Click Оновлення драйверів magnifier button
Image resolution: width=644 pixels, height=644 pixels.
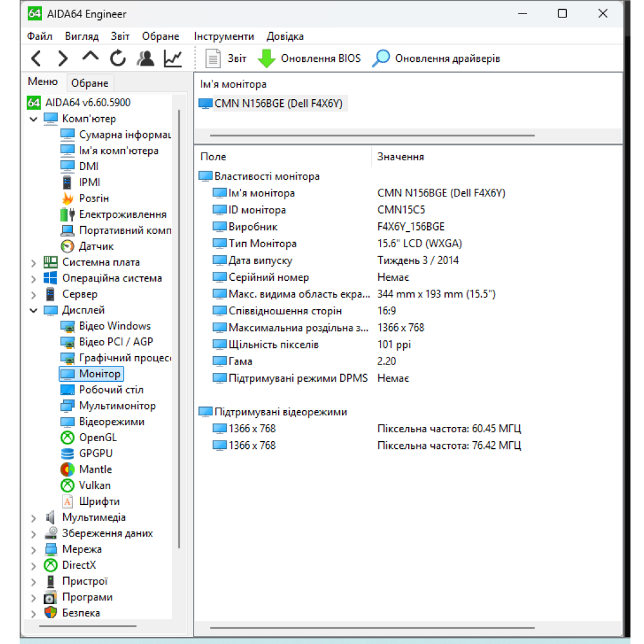[x=436, y=59]
